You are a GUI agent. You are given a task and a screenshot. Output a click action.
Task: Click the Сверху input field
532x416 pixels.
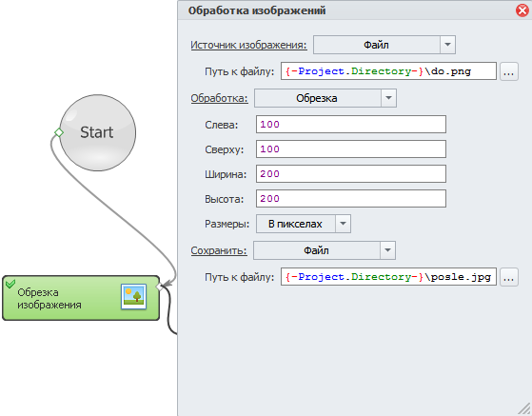[x=351, y=149]
